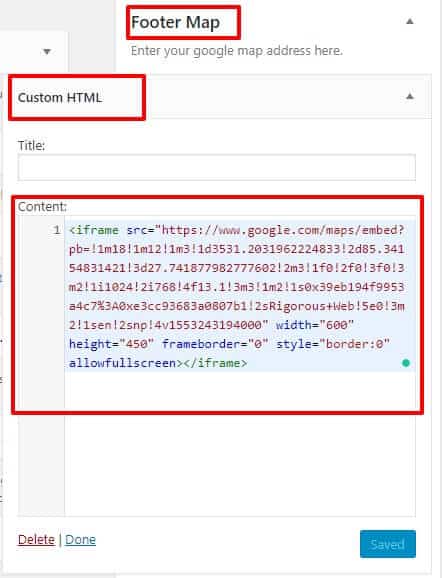Image resolution: width=442 pixels, height=578 pixels.
Task: Click the Title input field
Action: (x=217, y=167)
